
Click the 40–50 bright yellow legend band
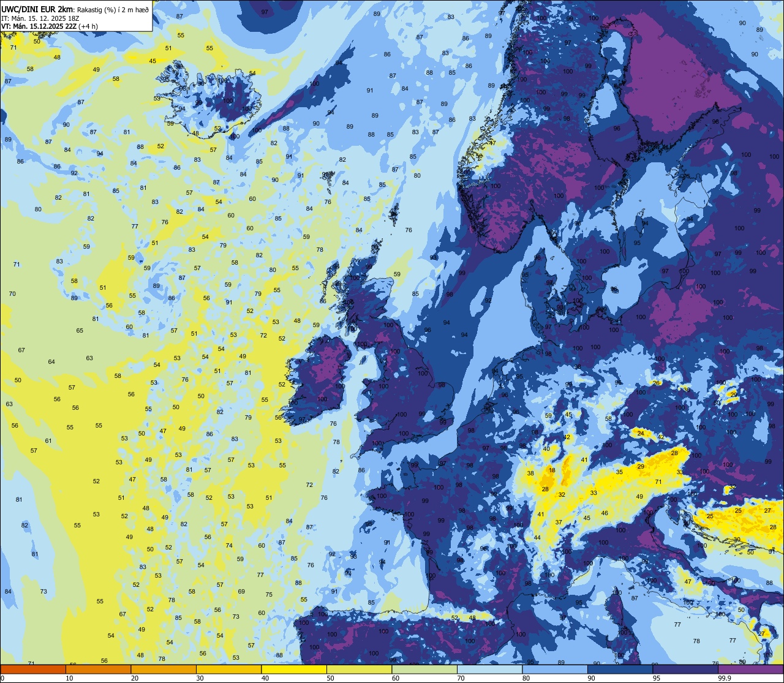tap(294, 670)
